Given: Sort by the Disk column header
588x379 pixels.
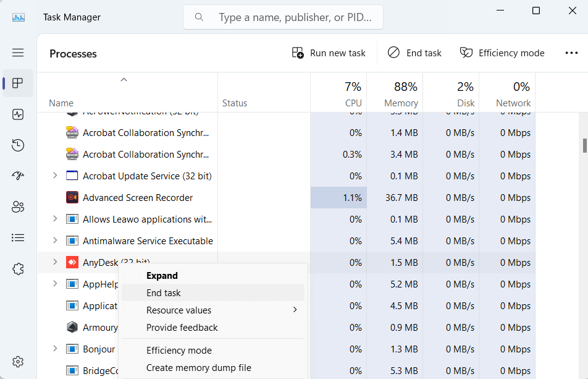Looking at the screenshot, I should (x=451, y=93).
